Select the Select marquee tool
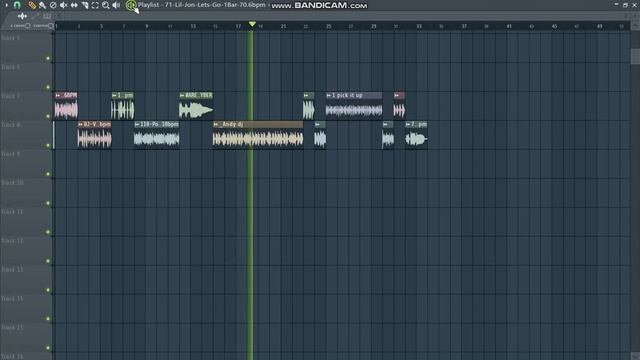This screenshot has height=360, width=640. (x=95, y=5)
